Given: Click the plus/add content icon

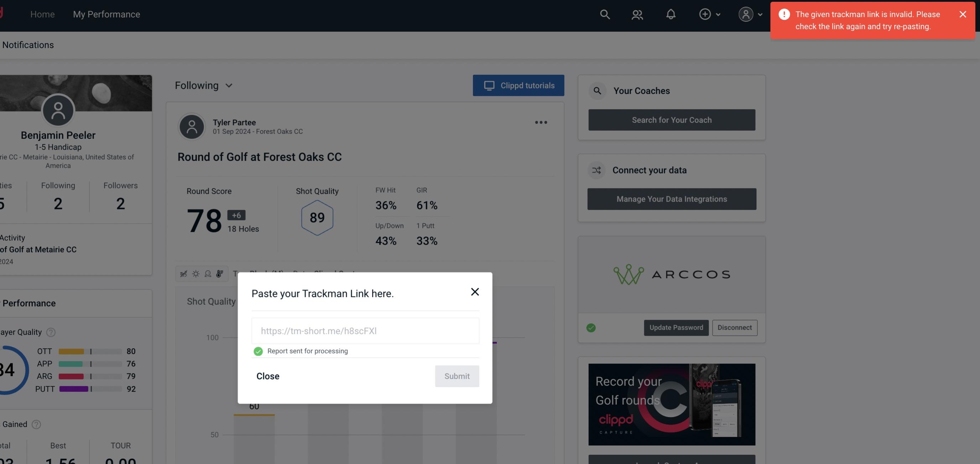Looking at the screenshot, I should pyautogui.click(x=705, y=14).
